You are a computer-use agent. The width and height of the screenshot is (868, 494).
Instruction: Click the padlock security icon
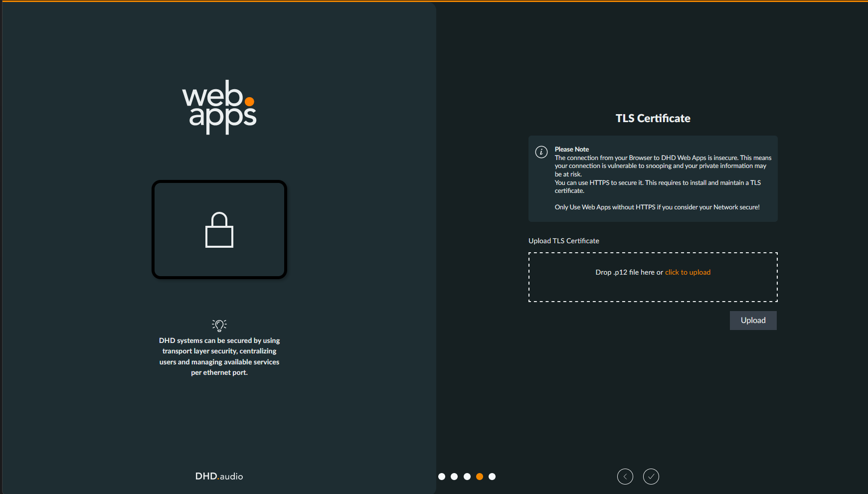pyautogui.click(x=219, y=230)
